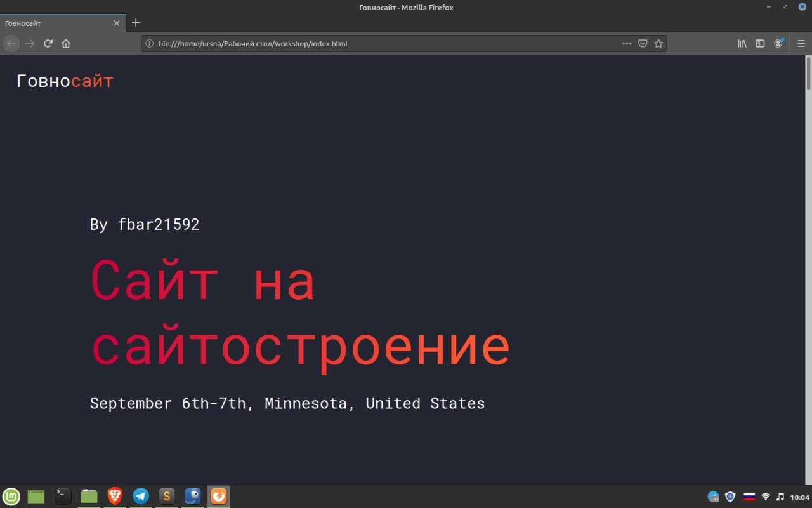Close the Firefox window
812x508 pixels.
(802, 7)
